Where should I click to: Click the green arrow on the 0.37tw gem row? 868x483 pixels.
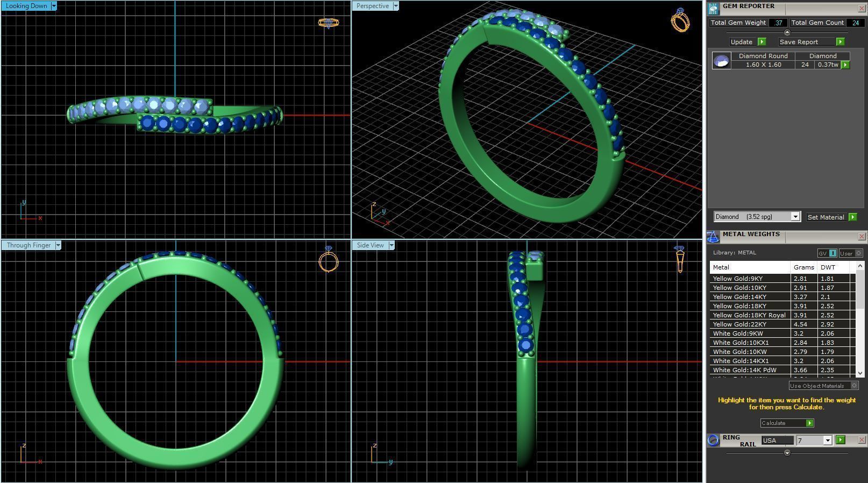pos(845,65)
